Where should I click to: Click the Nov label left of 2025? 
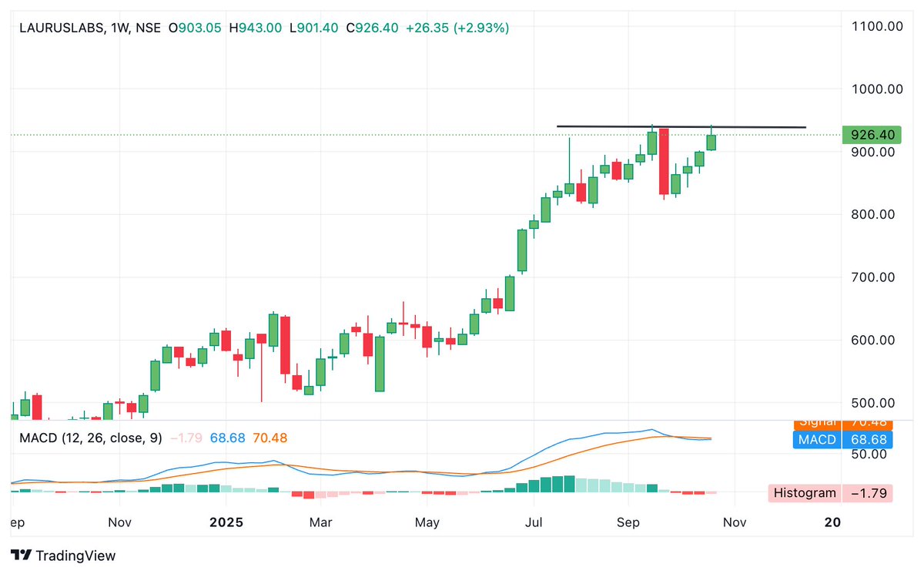119,522
